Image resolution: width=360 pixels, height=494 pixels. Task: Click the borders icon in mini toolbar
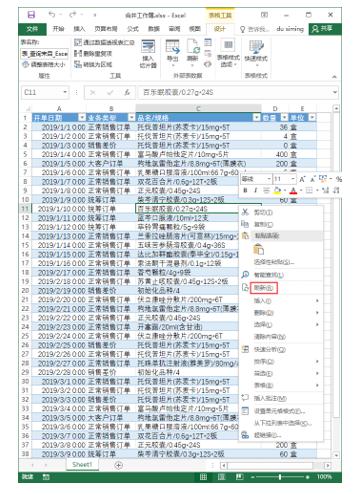point(309,190)
